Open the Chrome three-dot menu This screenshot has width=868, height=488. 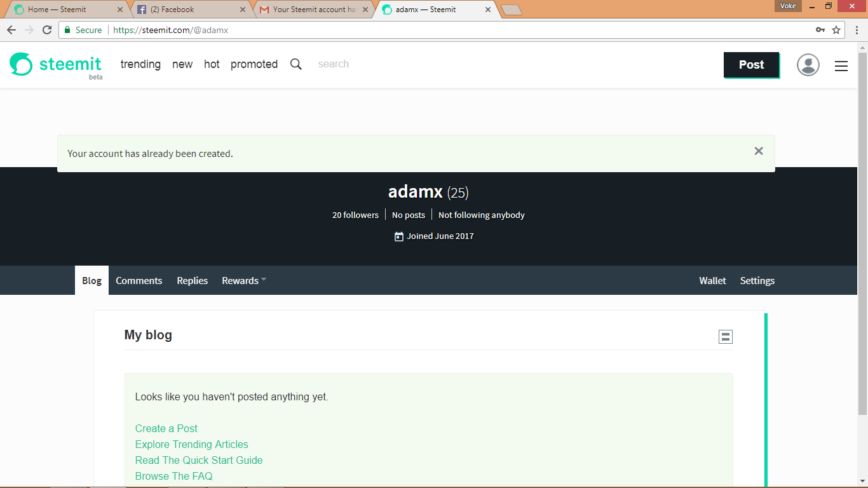point(857,30)
